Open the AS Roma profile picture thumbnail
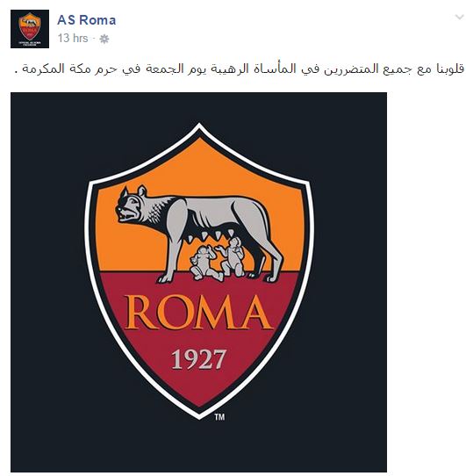The width and height of the screenshot is (466, 476). click(30, 29)
